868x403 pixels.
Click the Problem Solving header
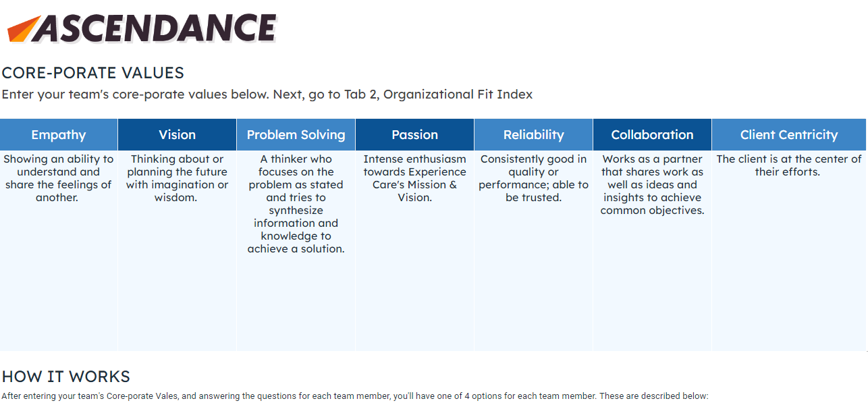(x=296, y=134)
